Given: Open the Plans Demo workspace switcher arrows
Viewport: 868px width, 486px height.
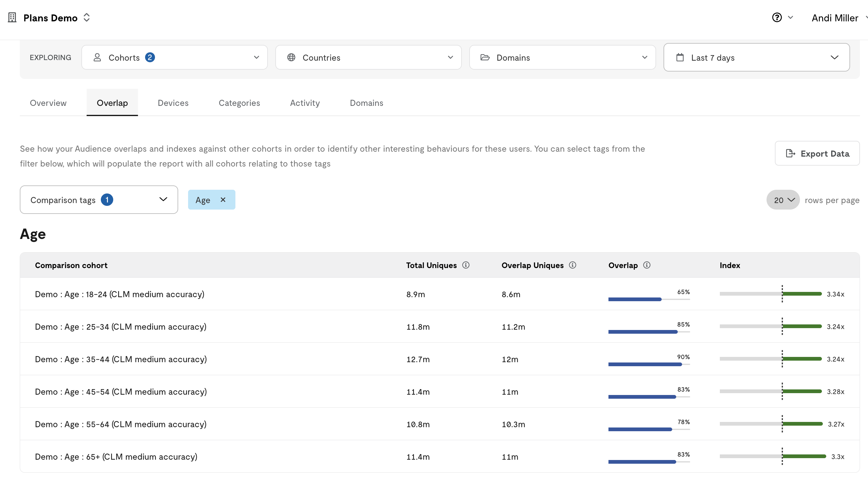Looking at the screenshot, I should click(x=87, y=18).
